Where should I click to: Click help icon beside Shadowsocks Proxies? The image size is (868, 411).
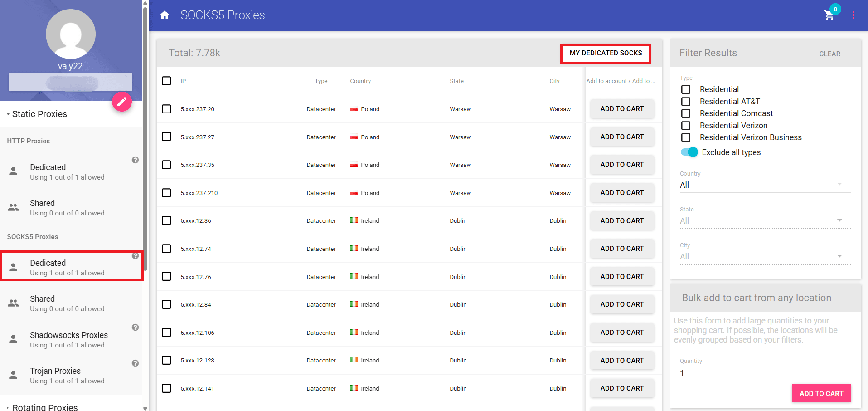tap(135, 328)
